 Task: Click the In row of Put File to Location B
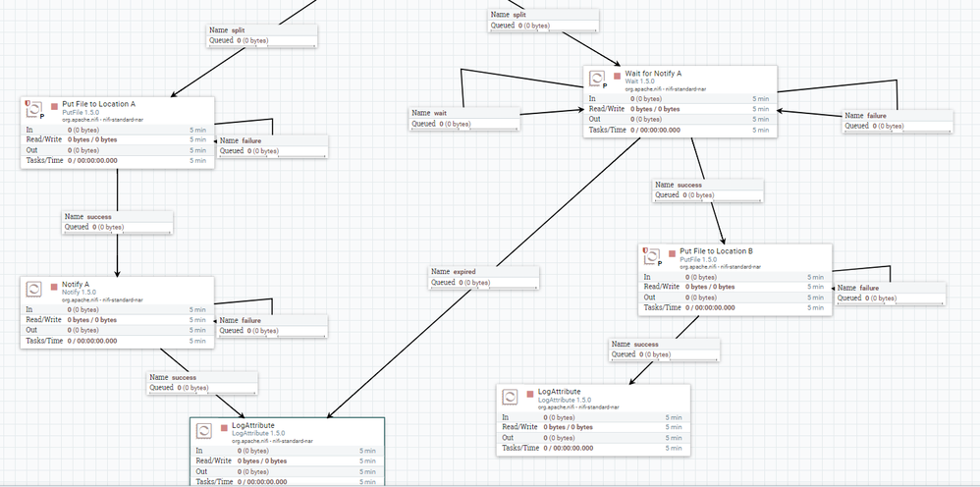point(735,277)
